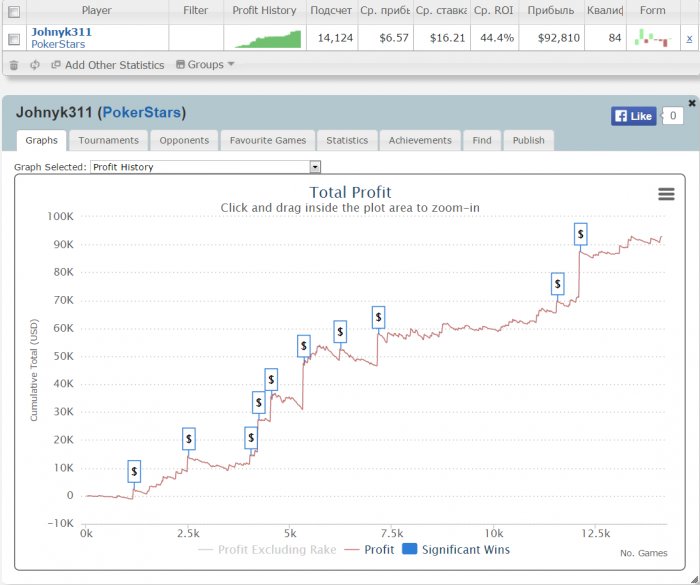Close the Johnyk311 details panel
The width and height of the screenshot is (700, 585).
692,103
